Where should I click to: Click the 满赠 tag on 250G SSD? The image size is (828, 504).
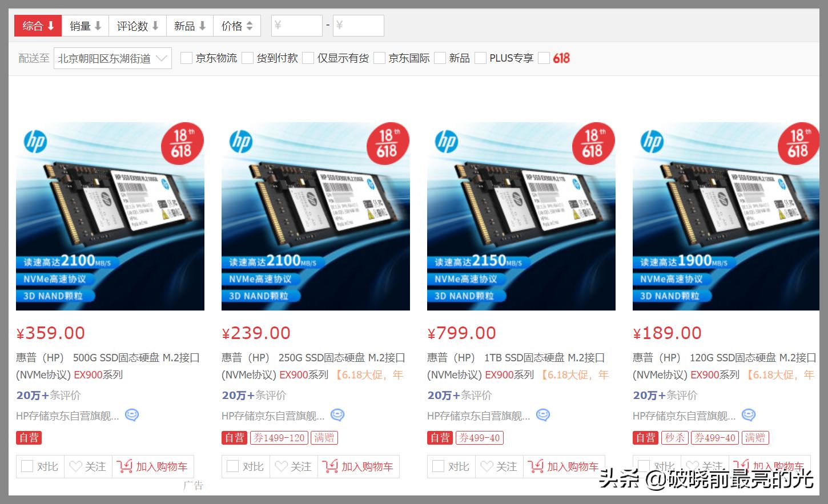point(324,438)
